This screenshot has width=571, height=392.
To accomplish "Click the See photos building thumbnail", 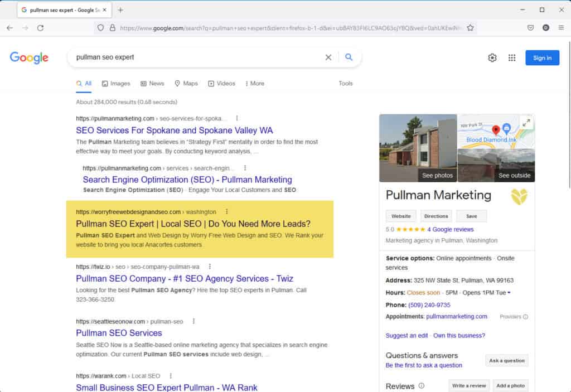I will pyautogui.click(x=418, y=148).
